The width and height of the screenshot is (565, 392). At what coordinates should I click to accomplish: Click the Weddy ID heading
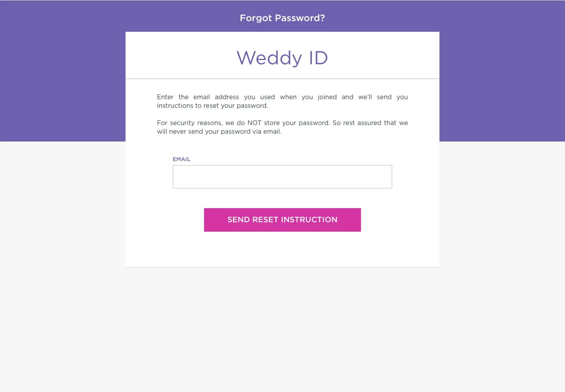(282, 58)
